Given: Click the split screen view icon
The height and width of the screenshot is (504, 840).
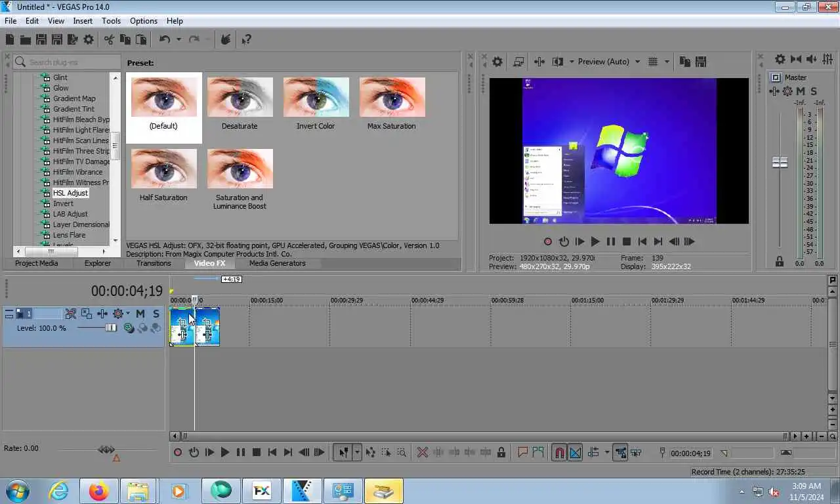Looking at the screenshot, I should coord(558,62).
